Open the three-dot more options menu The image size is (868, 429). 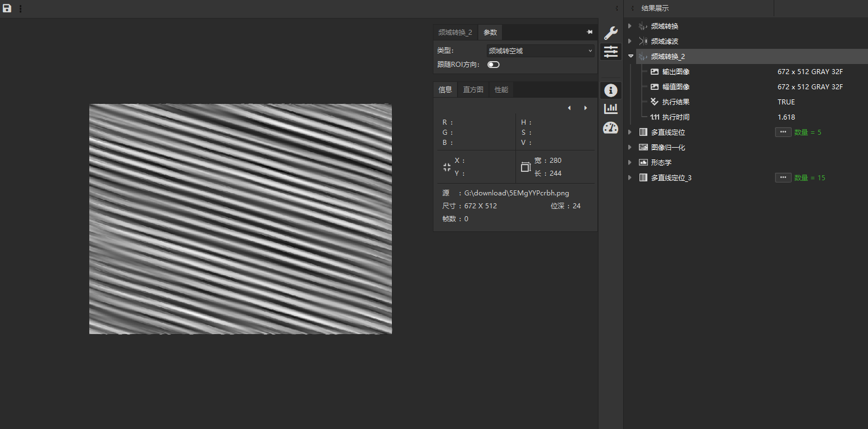[21, 8]
